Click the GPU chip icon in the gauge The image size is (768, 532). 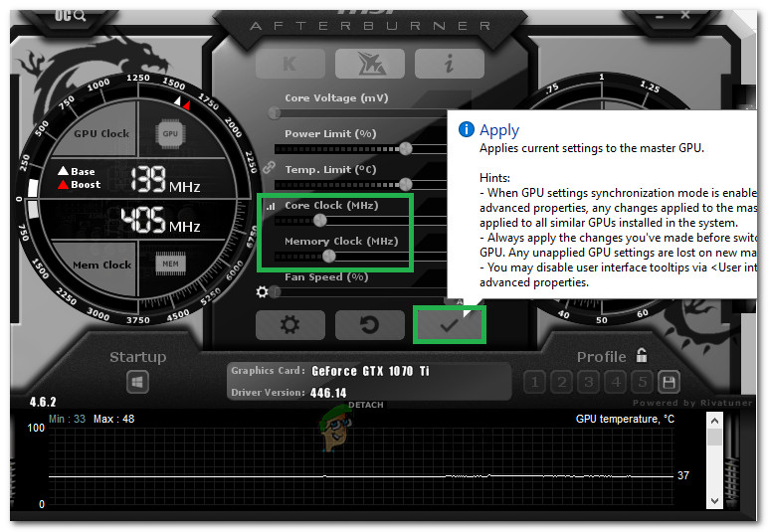[170, 133]
